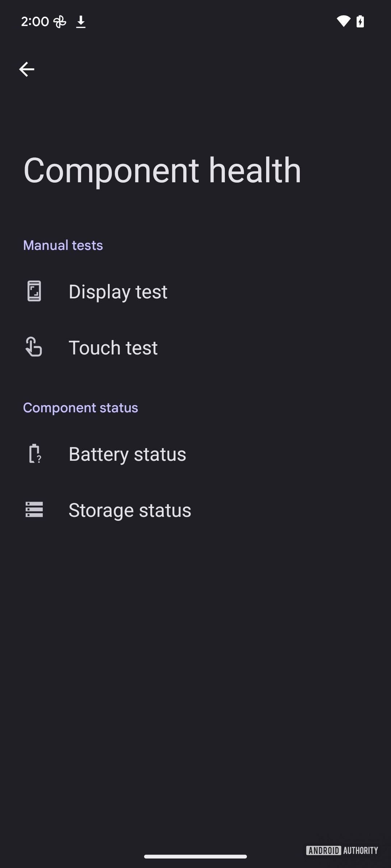Click the Battery status question-mark icon

tap(34, 454)
